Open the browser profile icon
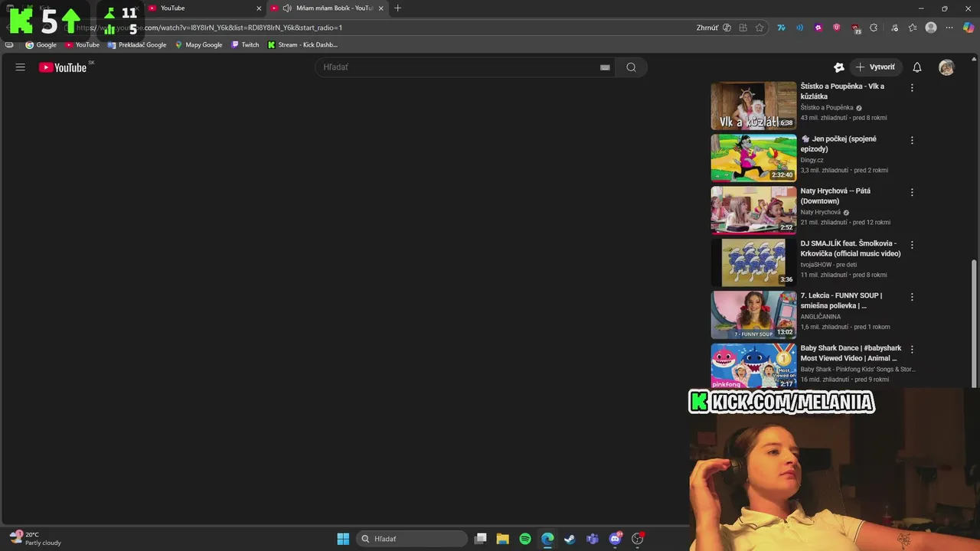 click(x=931, y=28)
